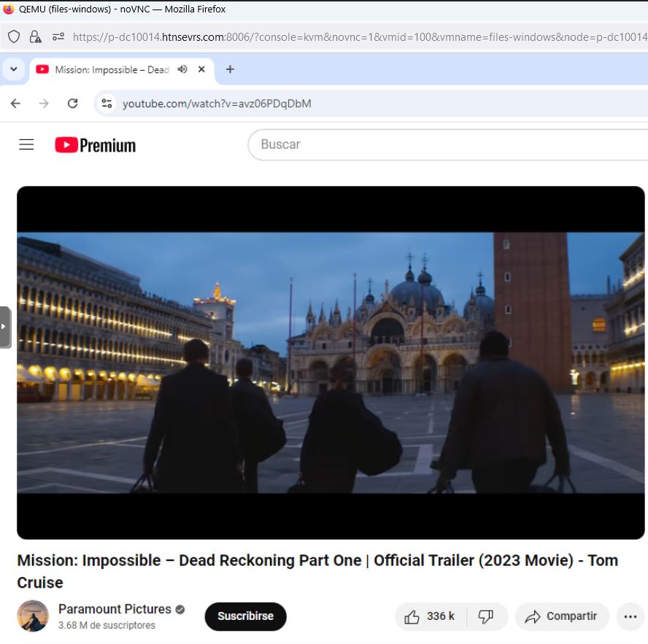Open a new Chrome tab
The height and width of the screenshot is (644, 648).
tap(230, 69)
